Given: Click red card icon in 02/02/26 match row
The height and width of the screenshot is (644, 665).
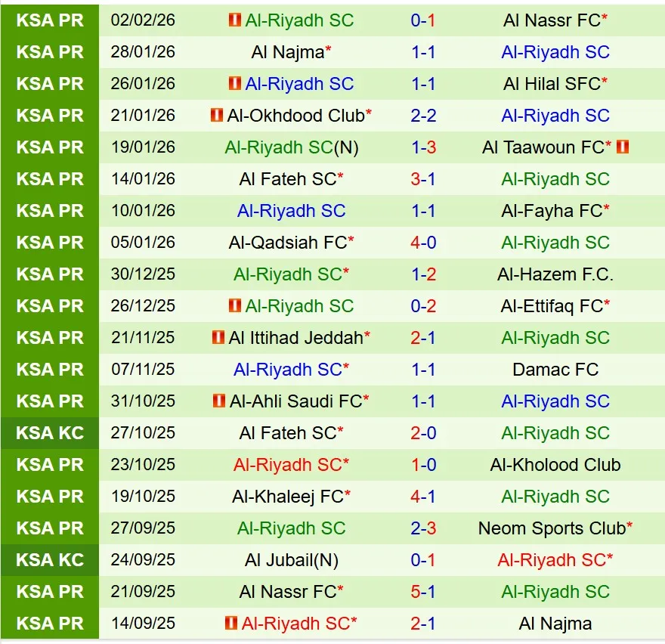Looking at the screenshot, I should 235,20.
